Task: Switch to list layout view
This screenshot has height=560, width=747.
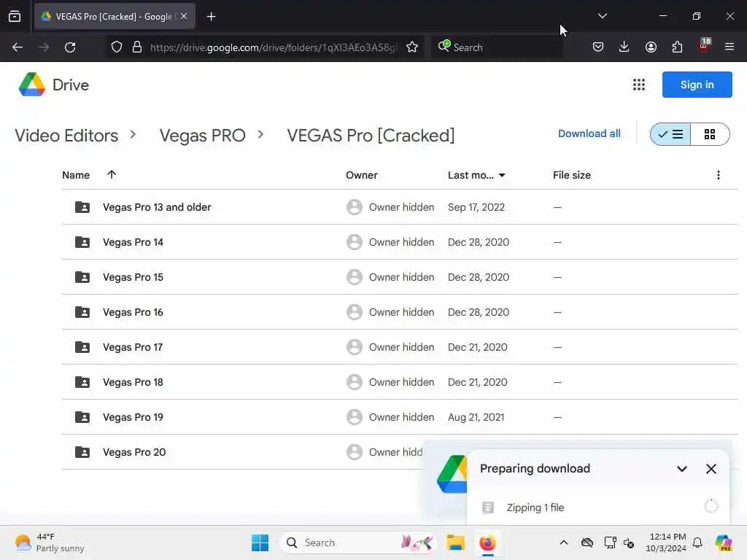Action: pyautogui.click(x=670, y=134)
